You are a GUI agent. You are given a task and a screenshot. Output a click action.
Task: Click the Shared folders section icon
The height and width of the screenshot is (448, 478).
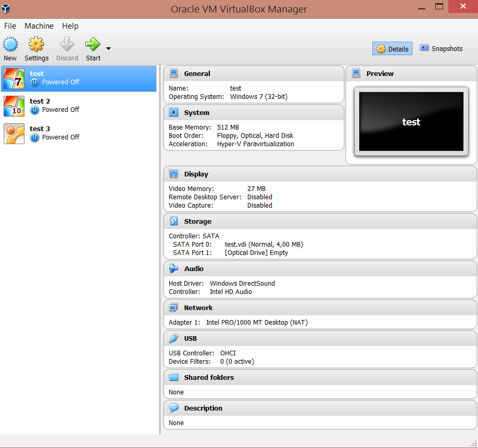tap(174, 378)
